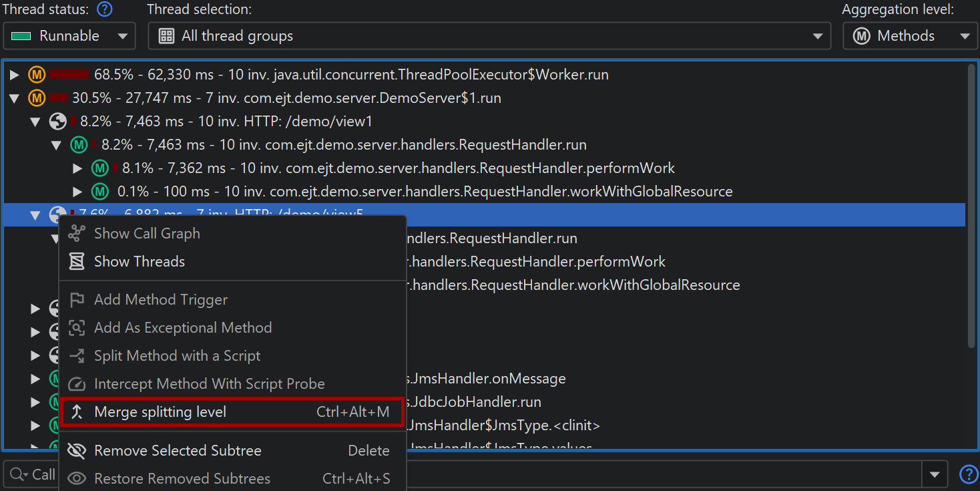Screen dimensions: 980x491
Task: Click globe icon of HTTP /demo/view1 row
Action: 58,122
